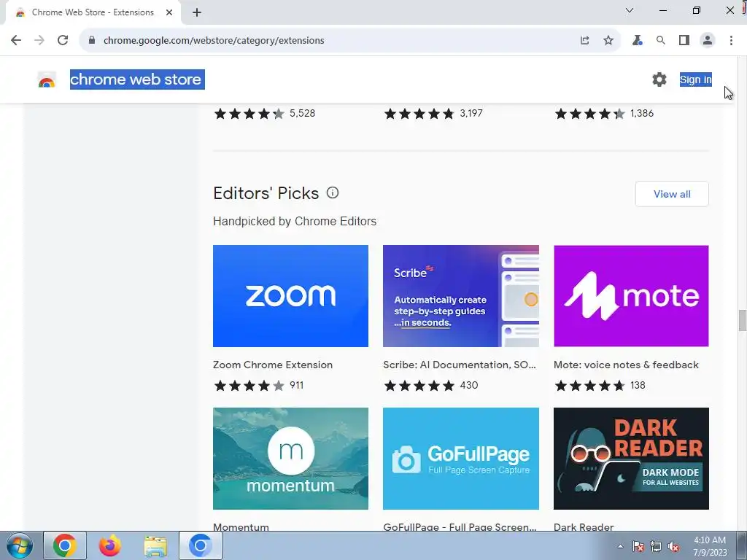The height and width of the screenshot is (560, 747).
Task: Close the Chrome Web Store tab
Action: coord(169,12)
